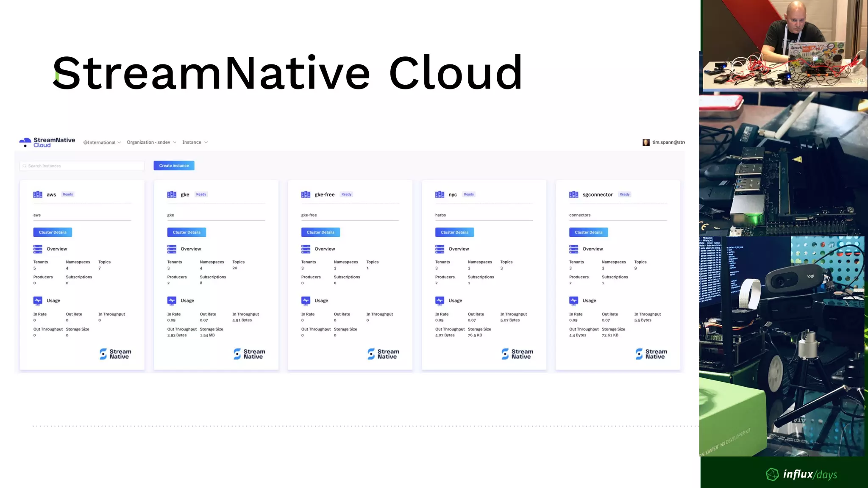This screenshot has width=868, height=488.
Task: Click the Ready badge on aws
Action: (68, 194)
